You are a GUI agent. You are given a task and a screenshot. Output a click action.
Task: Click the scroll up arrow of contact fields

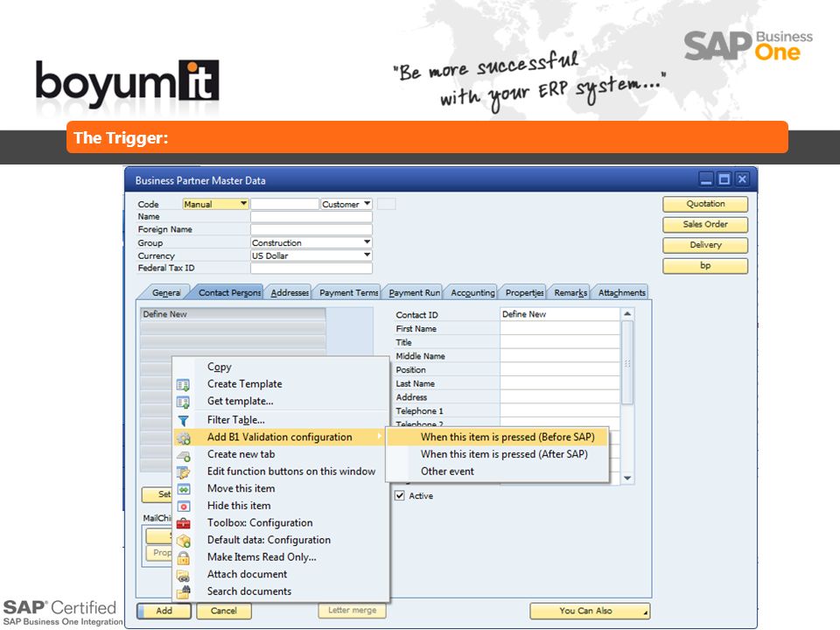pyautogui.click(x=627, y=314)
